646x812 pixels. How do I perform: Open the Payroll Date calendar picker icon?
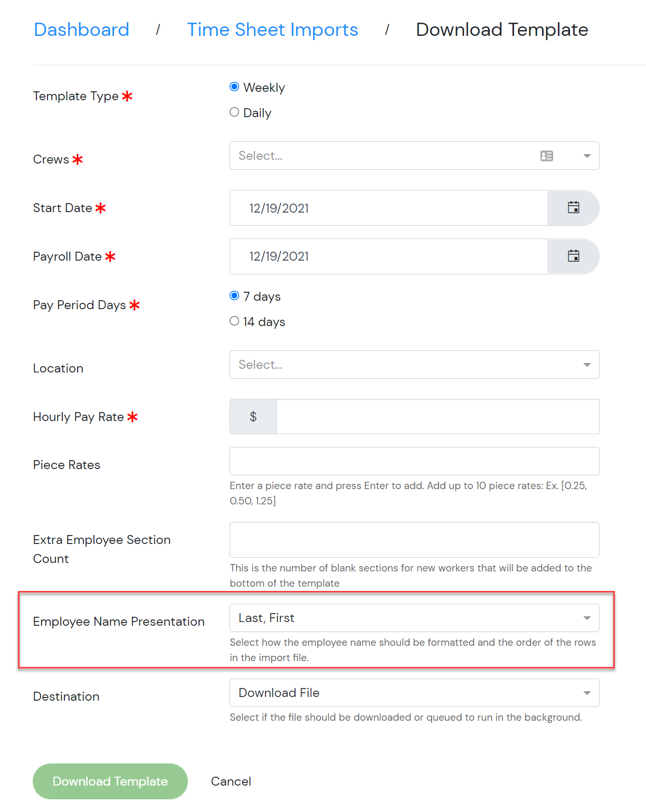(573, 256)
